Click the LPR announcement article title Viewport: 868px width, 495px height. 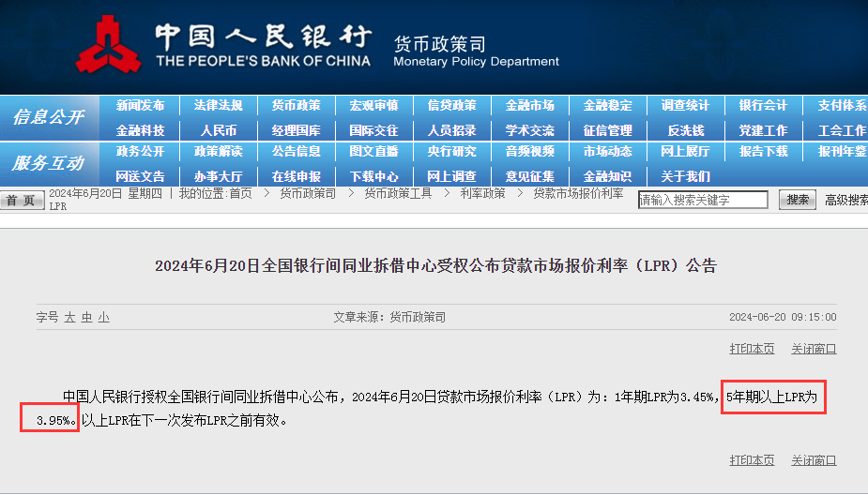(x=435, y=266)
